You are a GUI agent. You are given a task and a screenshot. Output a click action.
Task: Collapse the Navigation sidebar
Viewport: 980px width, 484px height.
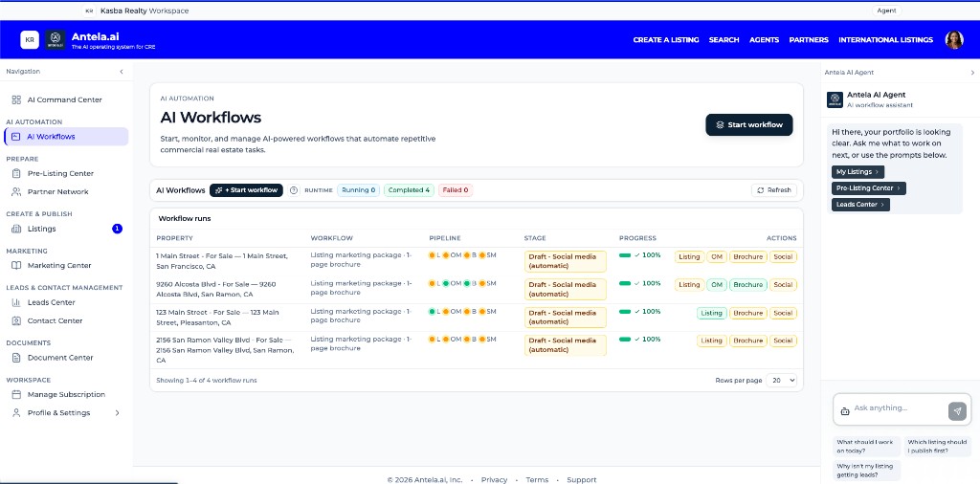pyautogui.click(x=122, y=72)
